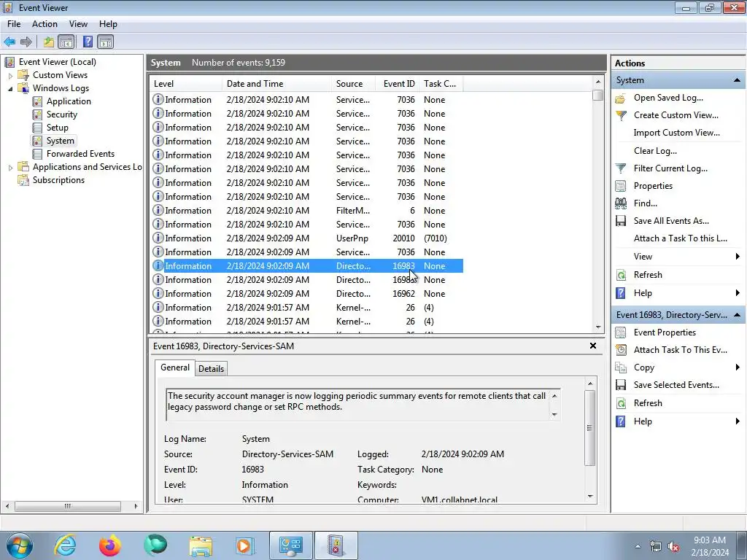This screenshot has width=747, height=560.
Task: Click the Event Properties page icon
Action: [x=621, y=332]
